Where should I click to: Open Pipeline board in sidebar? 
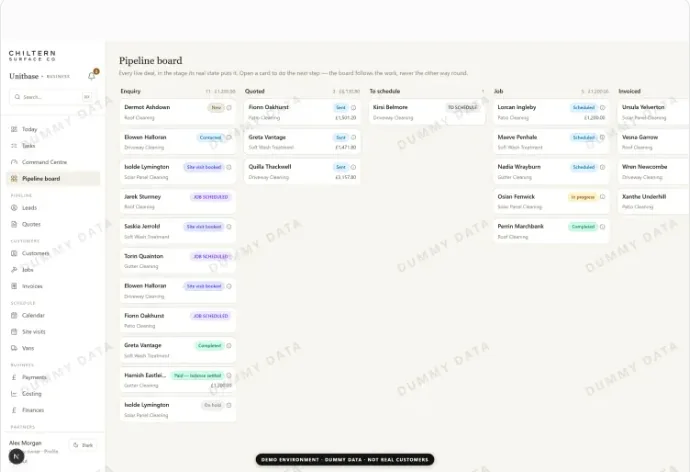[53, 179]
